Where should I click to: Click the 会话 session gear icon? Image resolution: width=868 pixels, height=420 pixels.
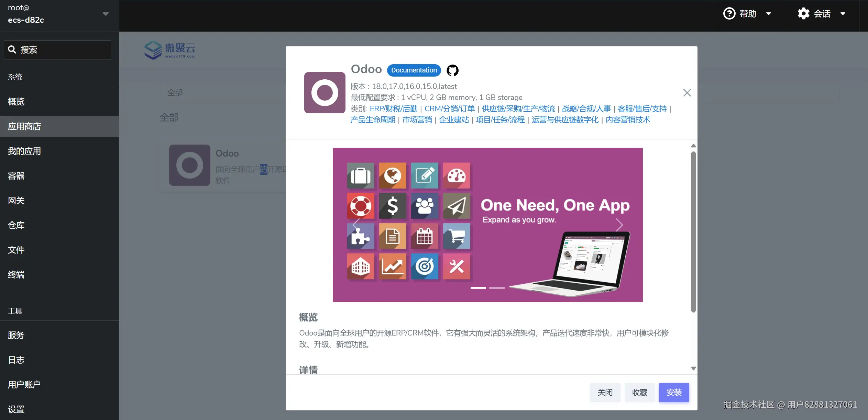pos(803,13)
